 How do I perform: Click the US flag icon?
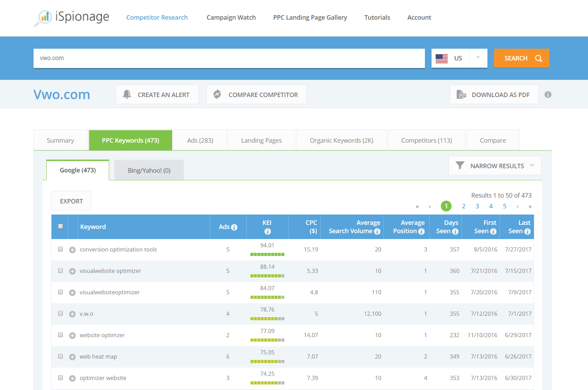click(441, 58)
